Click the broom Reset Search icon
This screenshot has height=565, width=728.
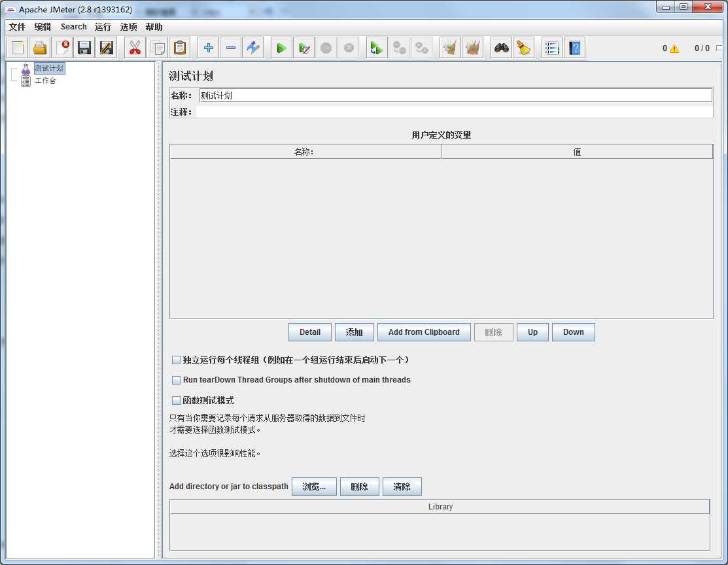coord(524,48)
